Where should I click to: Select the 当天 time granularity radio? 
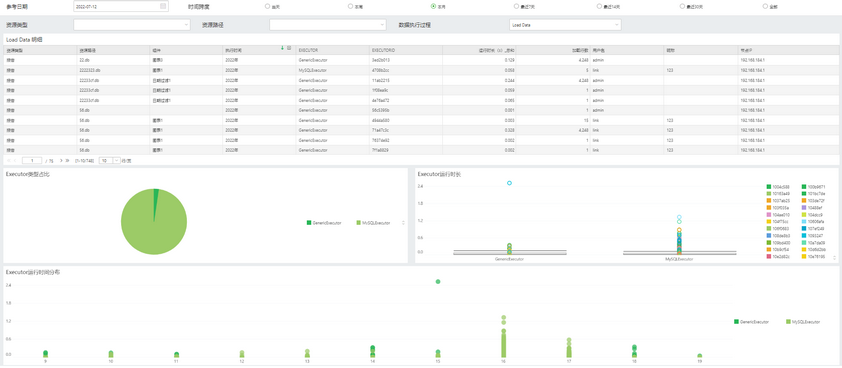267,6
